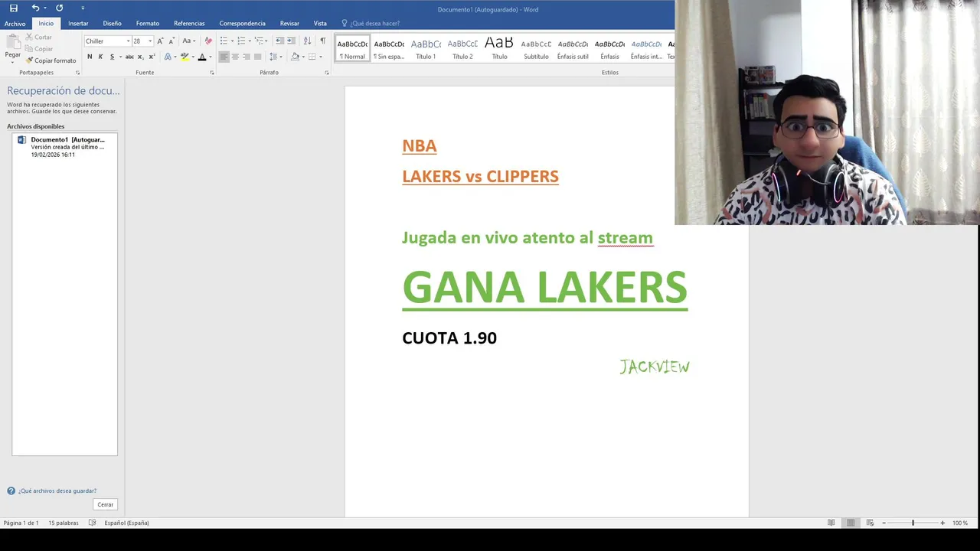Increase font size with the larger A icon
Viewport: 980px width, 551px height.
click(160, 41)
